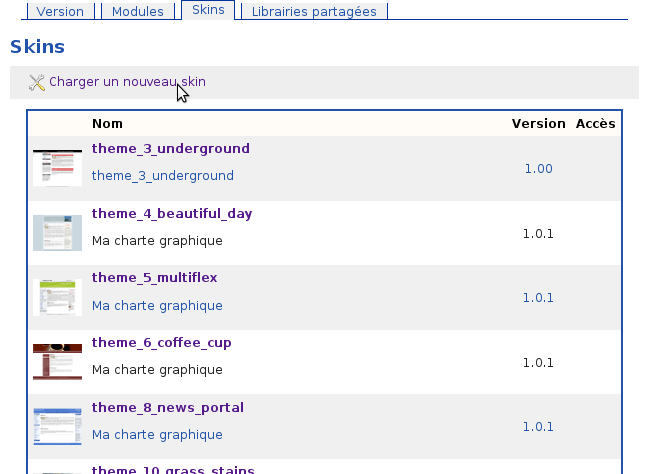Open the theme_6_coffee_cup skin name
The image size is (647, 474).
161,342
